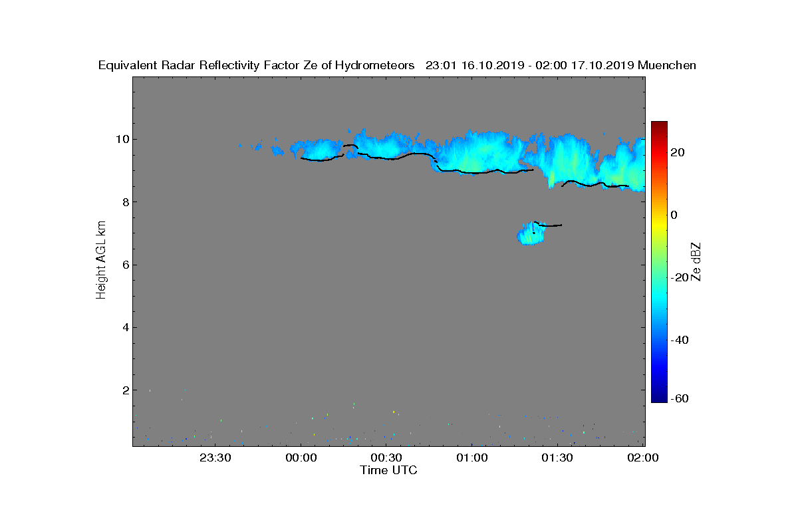Click the 01:00 time tick label

pos(472,458)
